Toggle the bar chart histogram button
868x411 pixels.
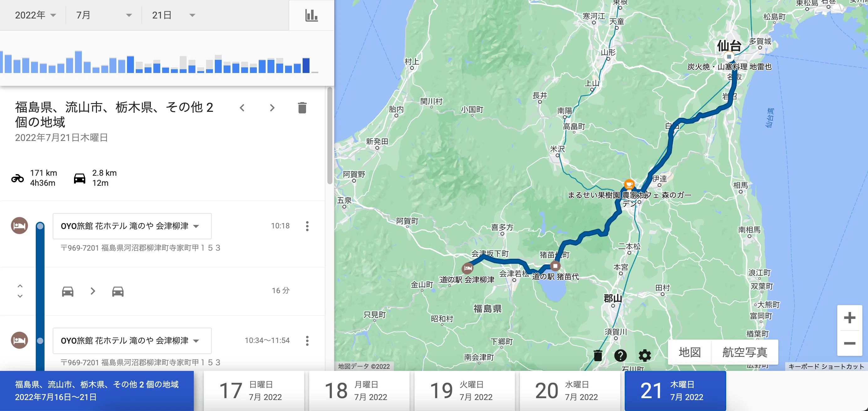click(311, 15)
